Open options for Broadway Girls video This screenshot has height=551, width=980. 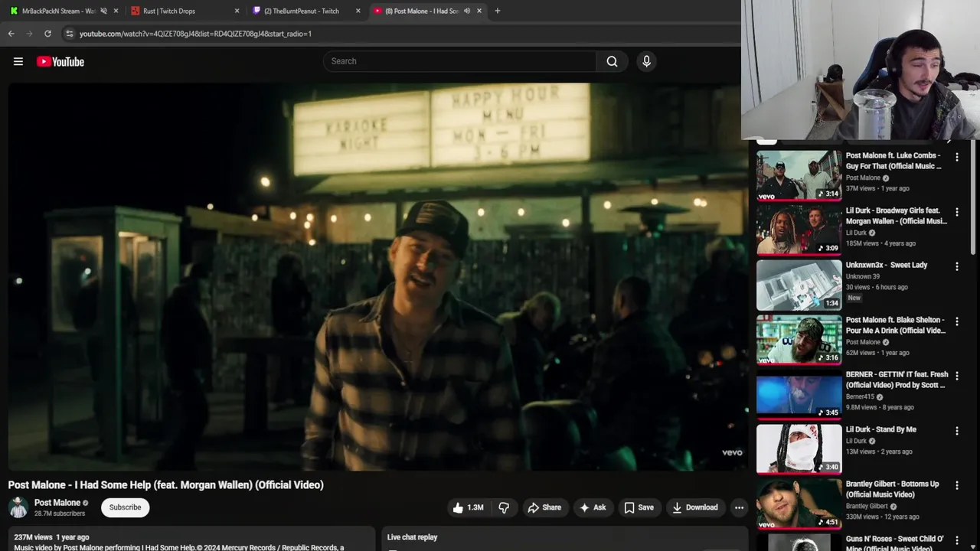[956, 212]
